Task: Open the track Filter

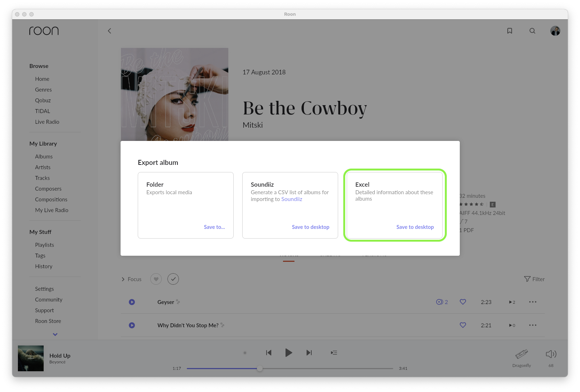Action: (534, 279)
